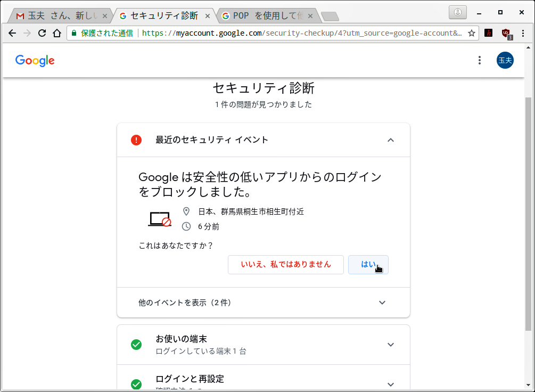Viewport: 535px width, 392px height.
Task: Click the map pin location icon
Action: point(186,211)
